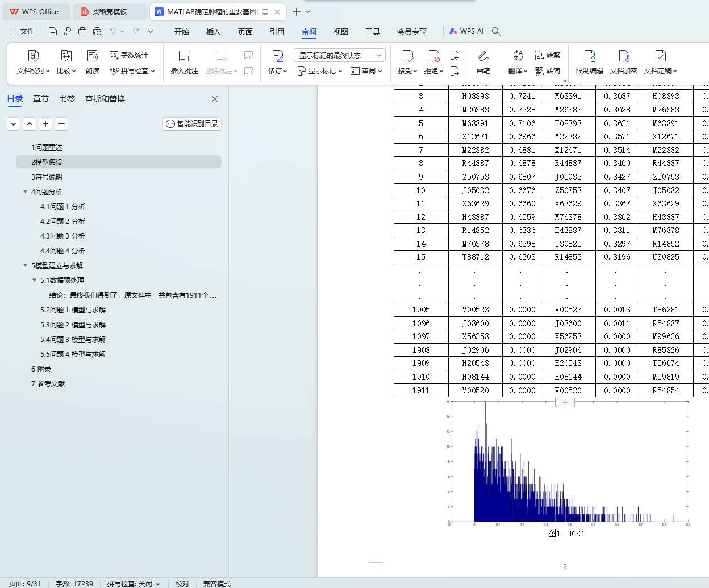Switch to the 引用 ribbon tab
The image size is (709, 588).
277,32
